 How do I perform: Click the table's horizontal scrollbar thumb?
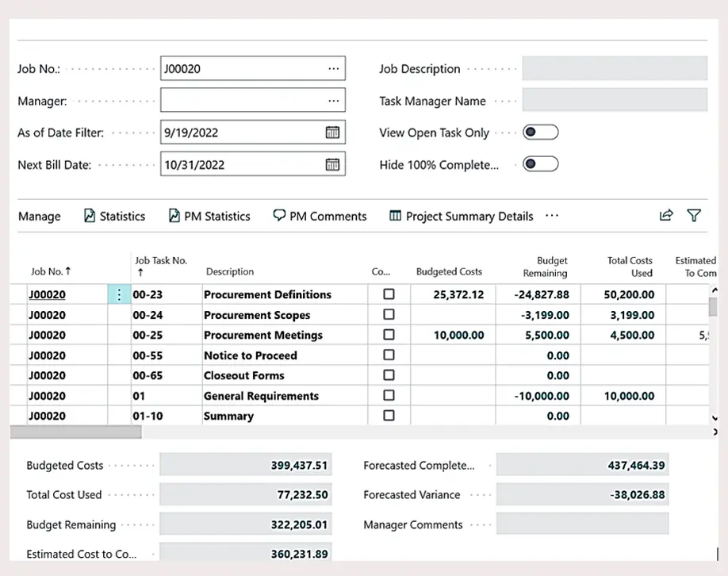76,432
